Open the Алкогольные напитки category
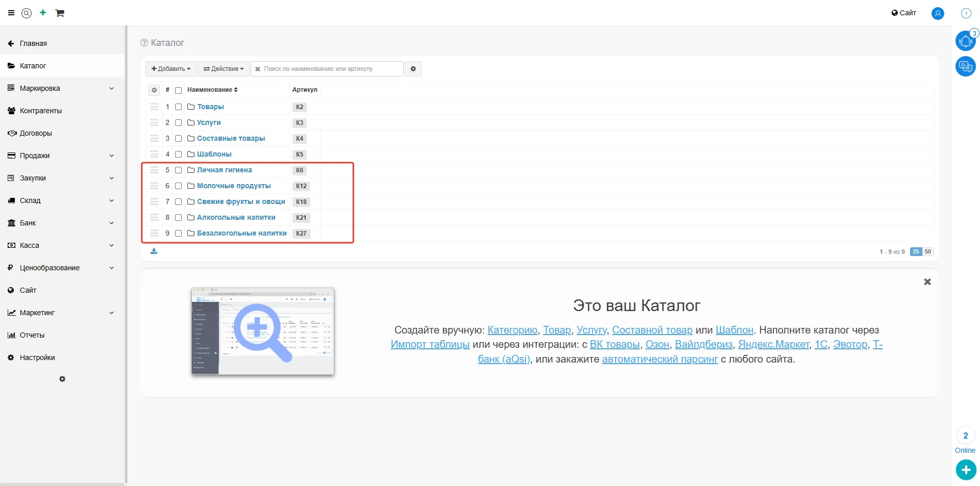The image size is (980, 486). tap(236, 218)
